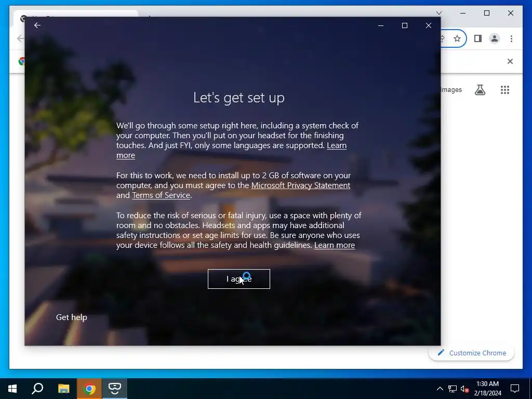Open the Google apps grid

tap(505, 90)
